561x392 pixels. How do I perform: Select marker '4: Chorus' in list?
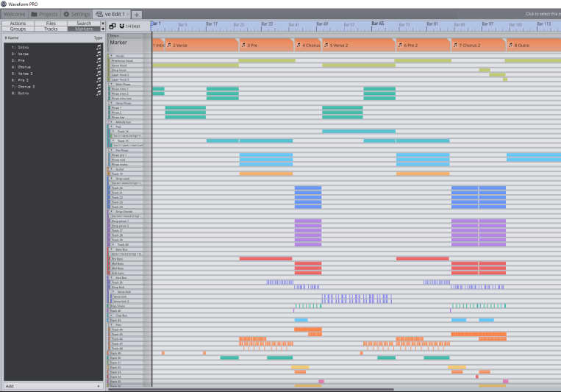click(53, 67)
